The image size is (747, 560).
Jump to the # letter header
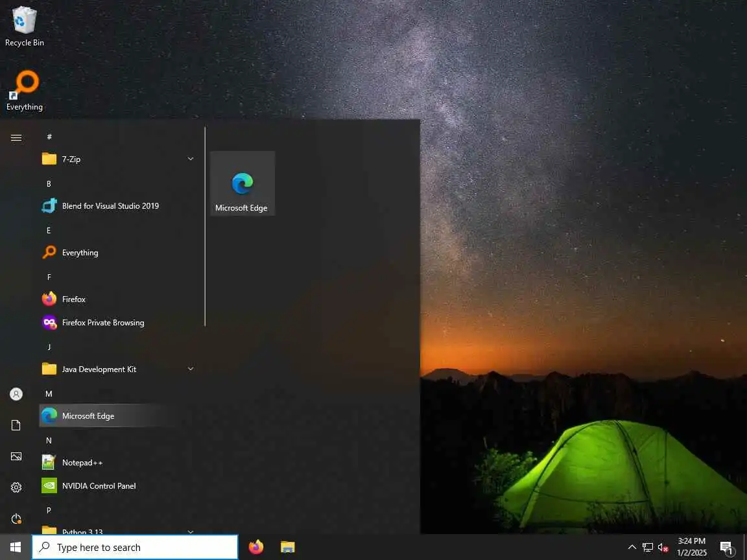pyautogui.click(x=49, y=137)
